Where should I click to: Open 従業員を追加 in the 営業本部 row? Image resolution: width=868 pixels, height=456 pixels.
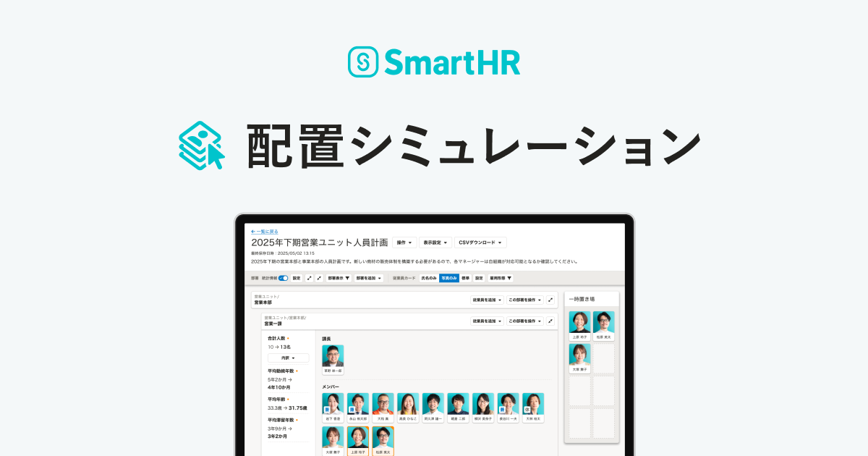pos(487,300)
